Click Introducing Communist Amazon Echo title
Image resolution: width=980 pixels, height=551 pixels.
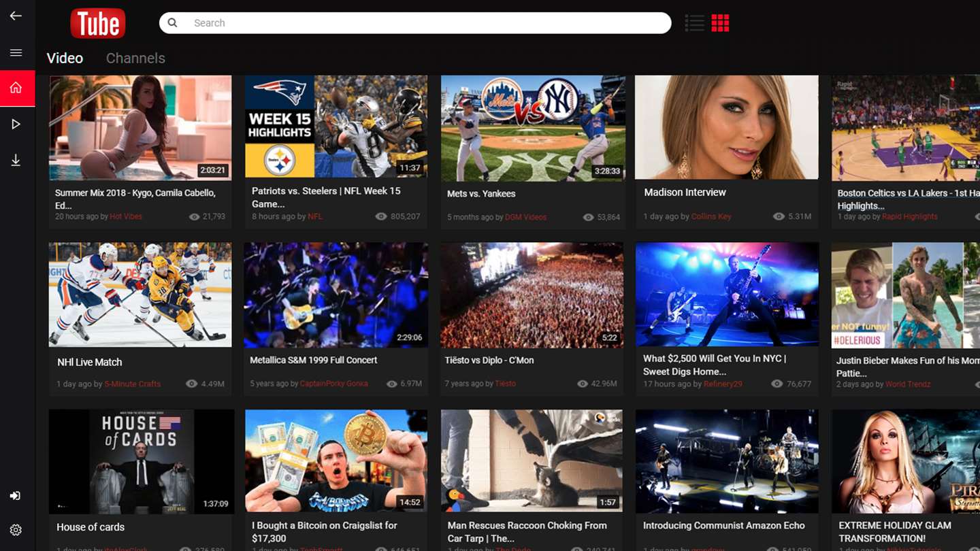pos(724,525)
